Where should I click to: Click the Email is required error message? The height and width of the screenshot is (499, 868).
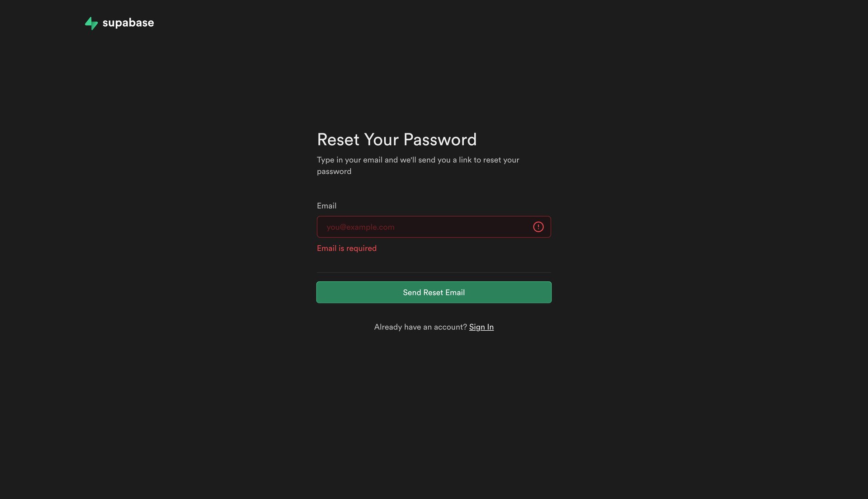(x=346, y=248)
